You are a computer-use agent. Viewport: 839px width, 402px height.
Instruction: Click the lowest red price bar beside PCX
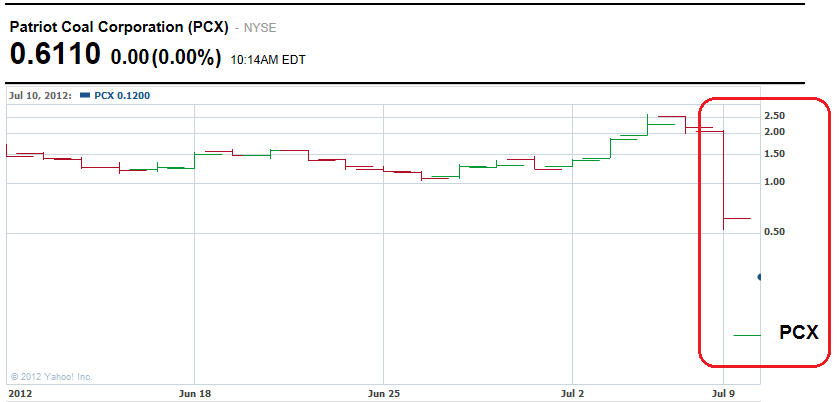pos(747,335)
